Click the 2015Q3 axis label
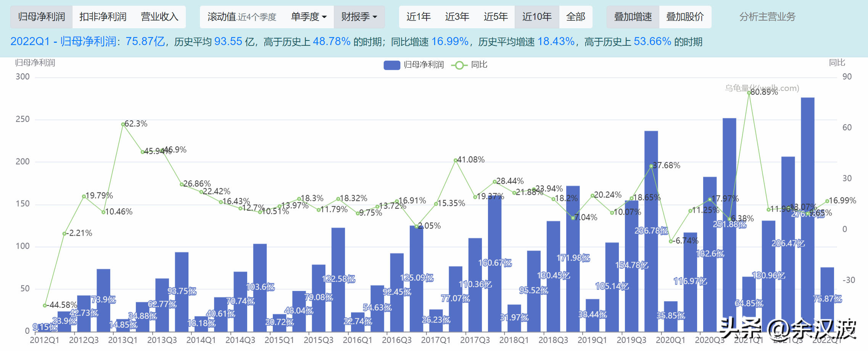868x351 pixels. (318, 340)
